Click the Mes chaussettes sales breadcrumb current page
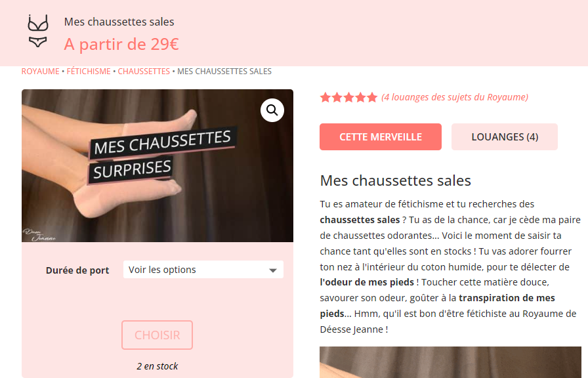The height and width of the screenshot is (378, 588). (224, 72)
